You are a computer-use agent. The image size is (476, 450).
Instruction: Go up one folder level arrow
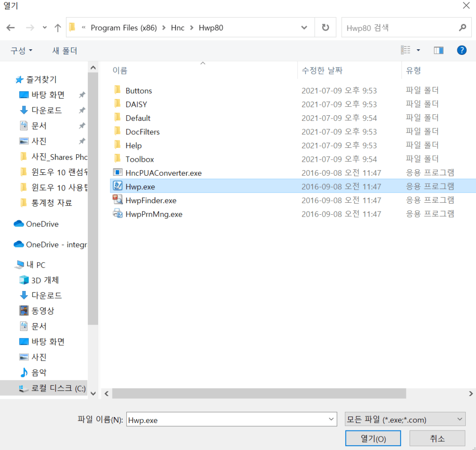[58, 28]
